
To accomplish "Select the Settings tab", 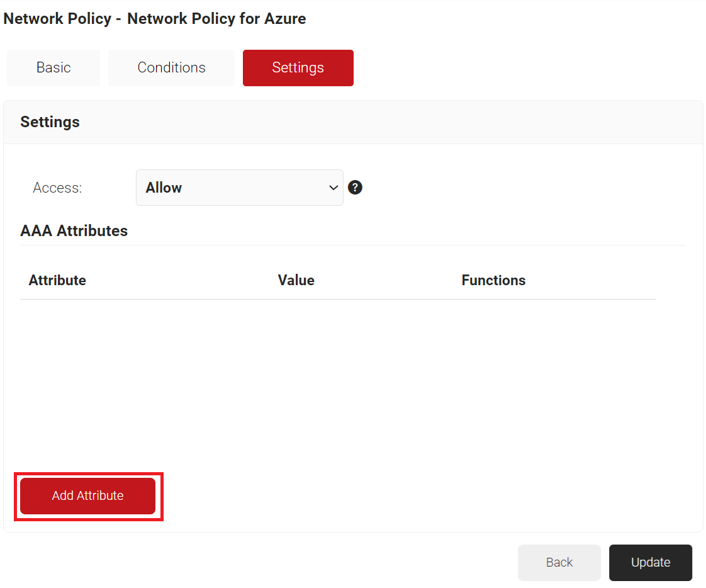I will [x=298, y=68].
